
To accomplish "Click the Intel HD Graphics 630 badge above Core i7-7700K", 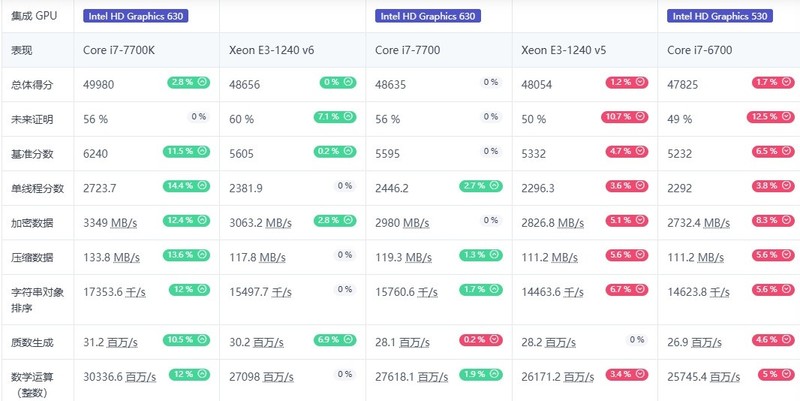I will click(x=136, y=16).
